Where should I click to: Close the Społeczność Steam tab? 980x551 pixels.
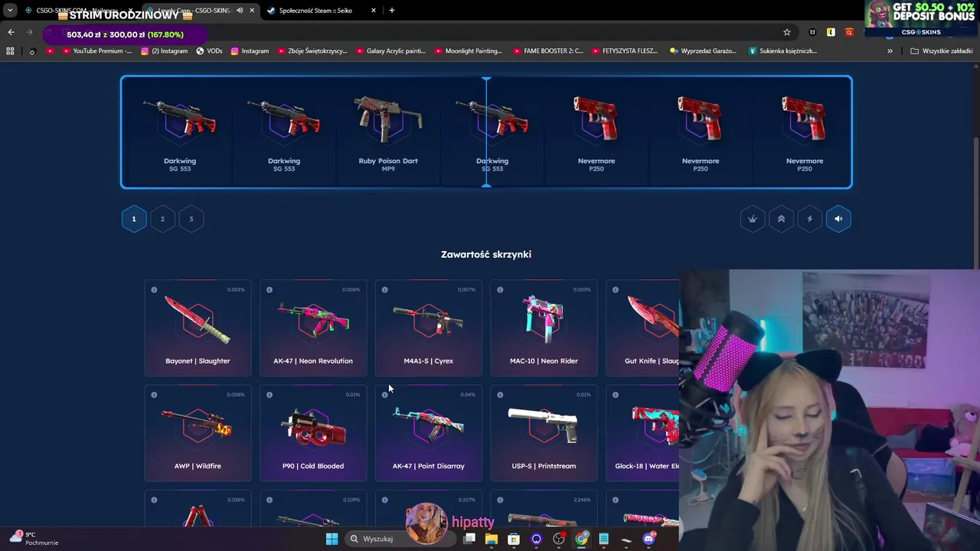[374, 11]
